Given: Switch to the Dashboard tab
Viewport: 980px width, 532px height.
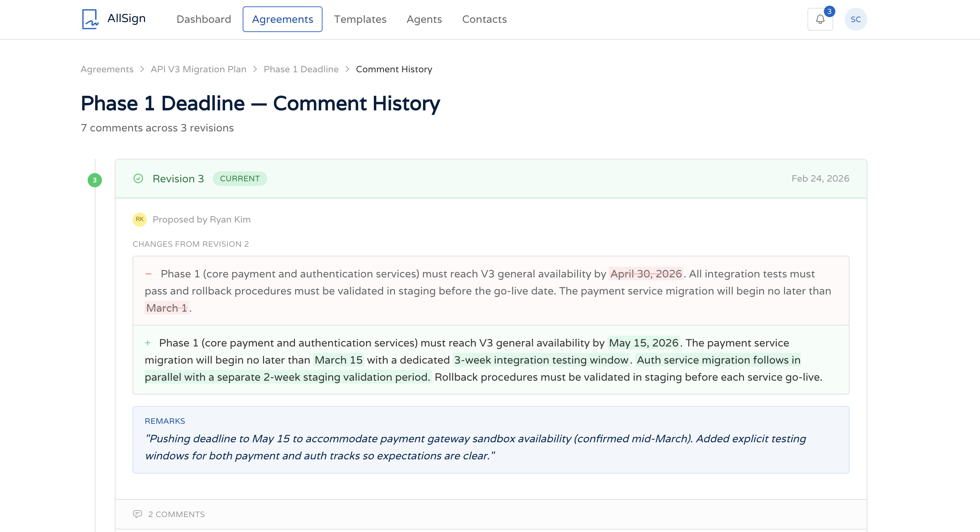Looking at the screenshot, I should click(204, 19).
